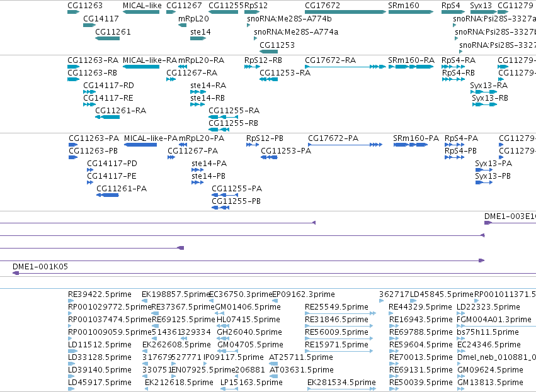536x392 pixels.
Task: Select the CG17672-PA protein label
Action: [x=333, y=138]
